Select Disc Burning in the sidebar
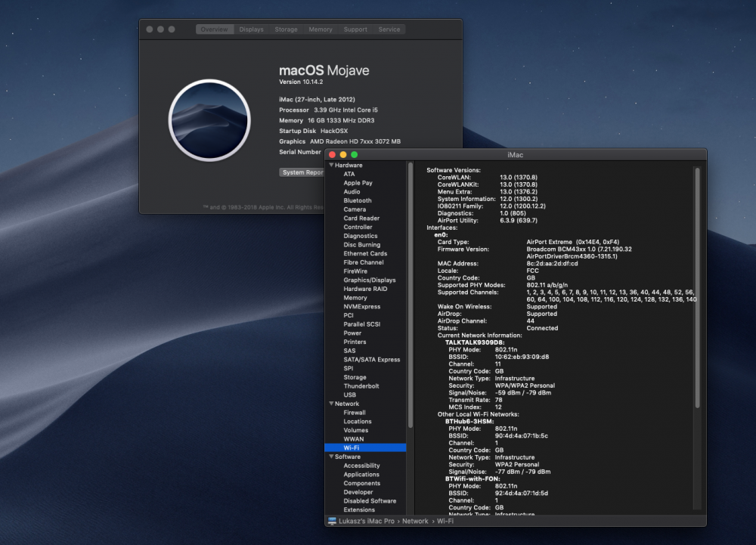756x545 pixels. point(361,244)
